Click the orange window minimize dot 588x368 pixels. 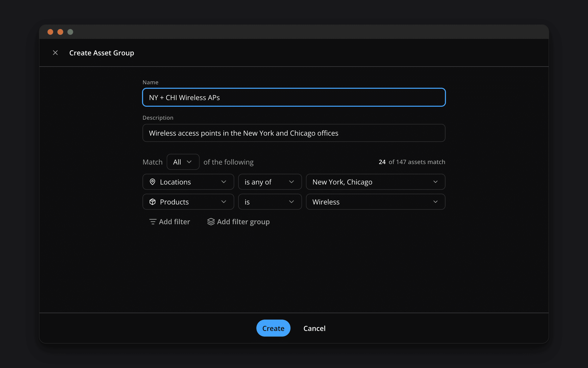click(60, 32)
